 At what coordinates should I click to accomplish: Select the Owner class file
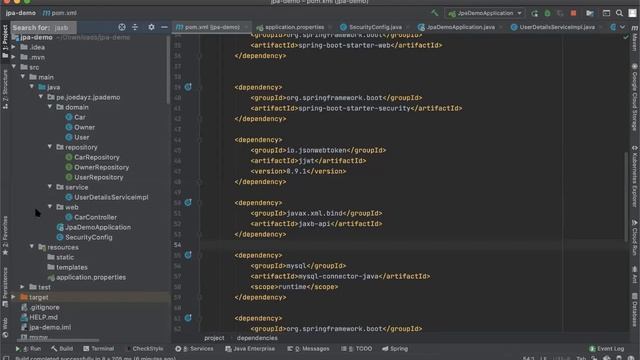click(x=80, y=127)
